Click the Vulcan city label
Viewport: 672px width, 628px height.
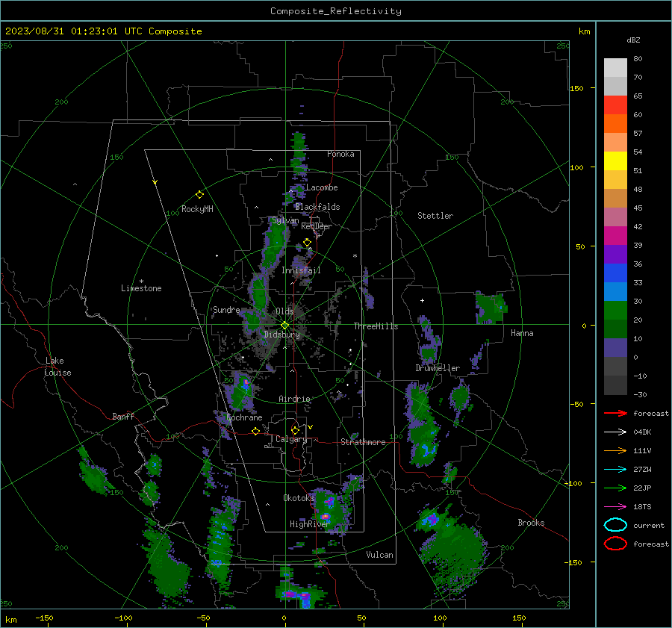point(380,555)
